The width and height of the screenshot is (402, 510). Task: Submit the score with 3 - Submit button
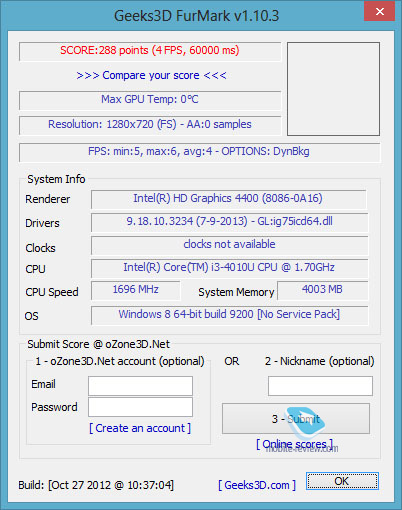pos(296,419)
